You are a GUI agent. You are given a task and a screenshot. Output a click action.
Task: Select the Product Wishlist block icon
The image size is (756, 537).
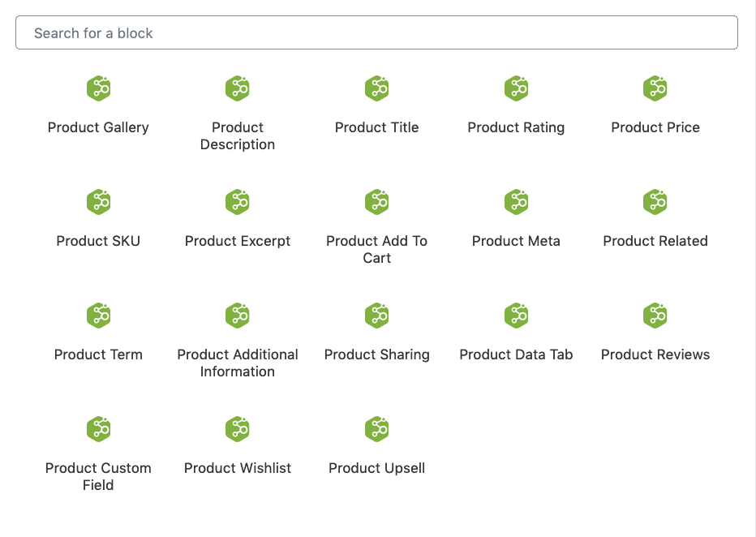click(238, 429)
